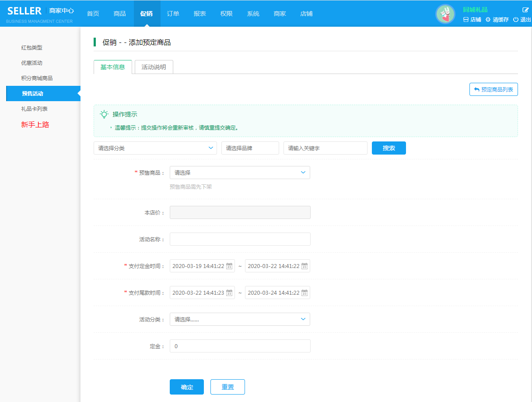Open calendar for balance payment end time
The image size is (532, 402).
(304, 293)
